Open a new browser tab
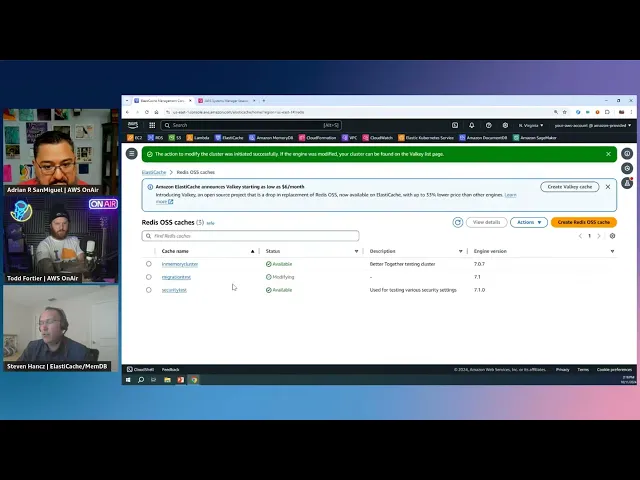Screen dimensions: 640x480 pos(264,100)
